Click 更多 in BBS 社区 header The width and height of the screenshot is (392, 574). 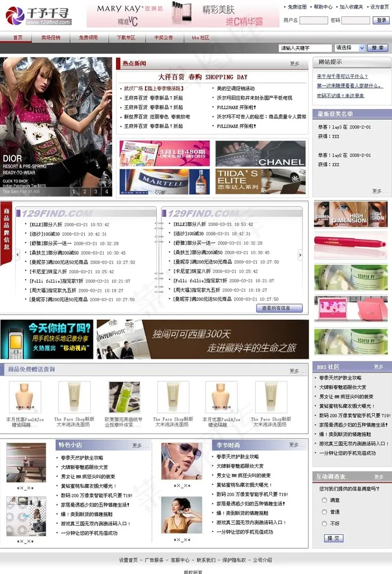point(382,367)
